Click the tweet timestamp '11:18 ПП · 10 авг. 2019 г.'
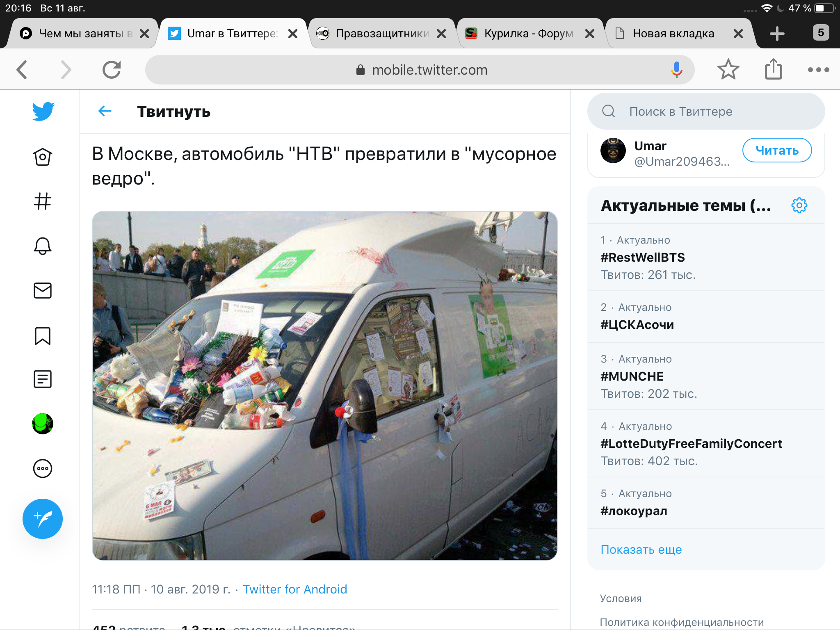The width and height of the screenshot is (840, 630). pos(161,589)
